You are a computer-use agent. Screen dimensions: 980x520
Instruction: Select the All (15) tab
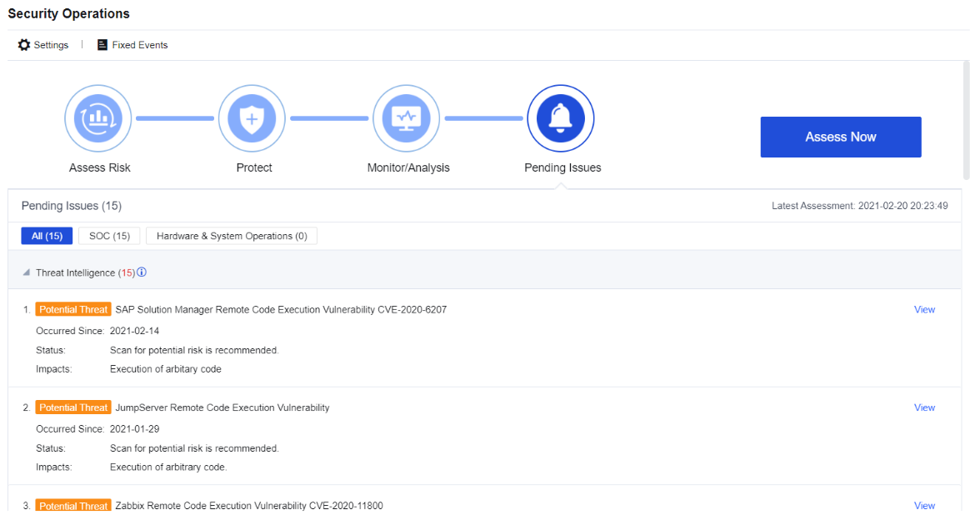click(47, 236)
